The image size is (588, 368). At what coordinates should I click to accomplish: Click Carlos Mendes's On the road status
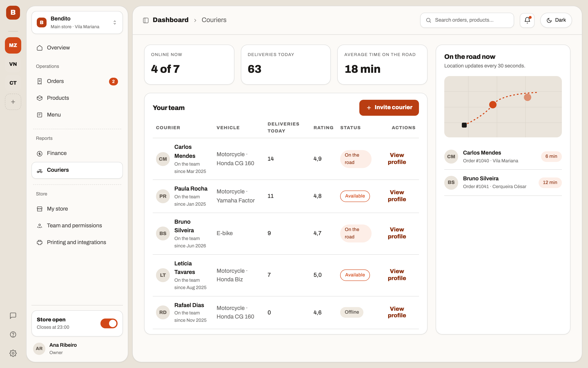click(356, 159)
